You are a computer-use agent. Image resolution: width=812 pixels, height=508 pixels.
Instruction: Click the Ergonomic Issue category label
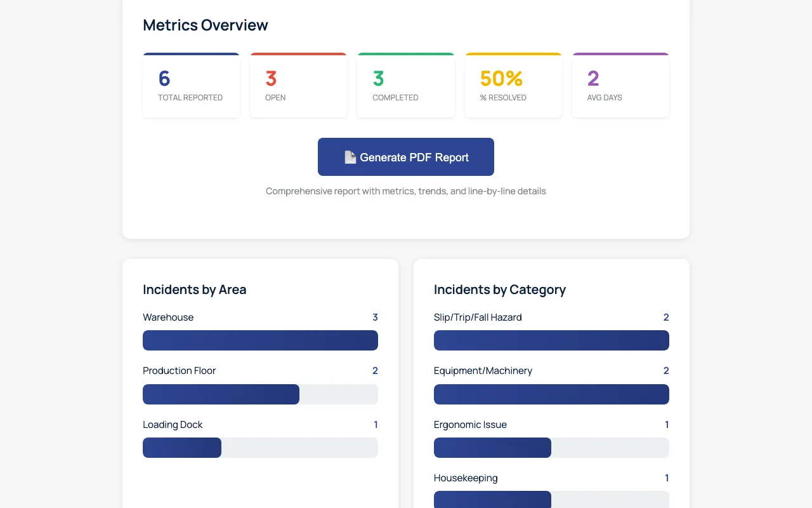[x=470, y=425]
